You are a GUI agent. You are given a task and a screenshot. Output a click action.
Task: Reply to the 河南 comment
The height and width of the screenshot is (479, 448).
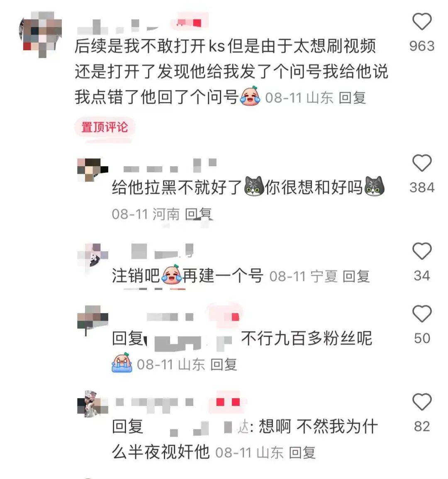pyautogui.click(x=198, y=214)
